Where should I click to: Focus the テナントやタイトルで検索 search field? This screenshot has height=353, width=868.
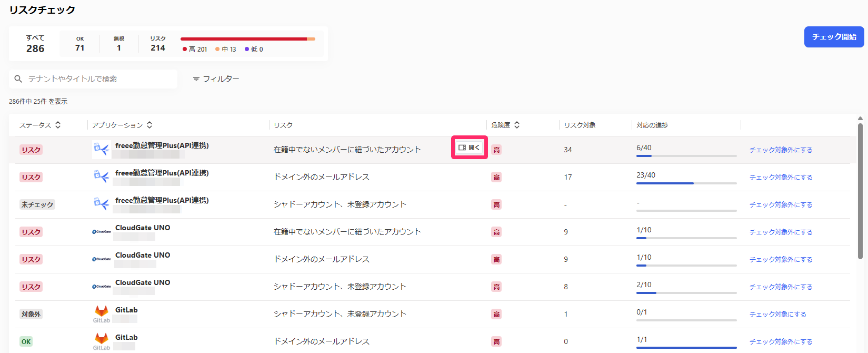93,79
